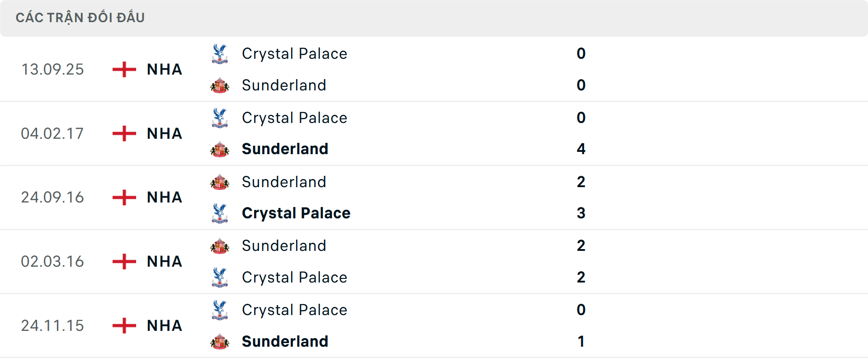The width and height of the screenshot is (868, 358).
Task: Open the Crystal Palace logo in the 04.02.17 row
Action: 220,118
